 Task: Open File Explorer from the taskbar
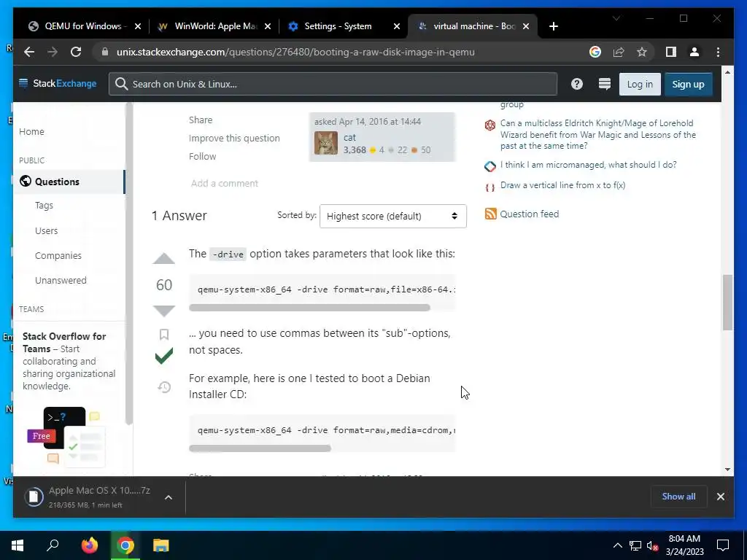[x=161, y=545]
